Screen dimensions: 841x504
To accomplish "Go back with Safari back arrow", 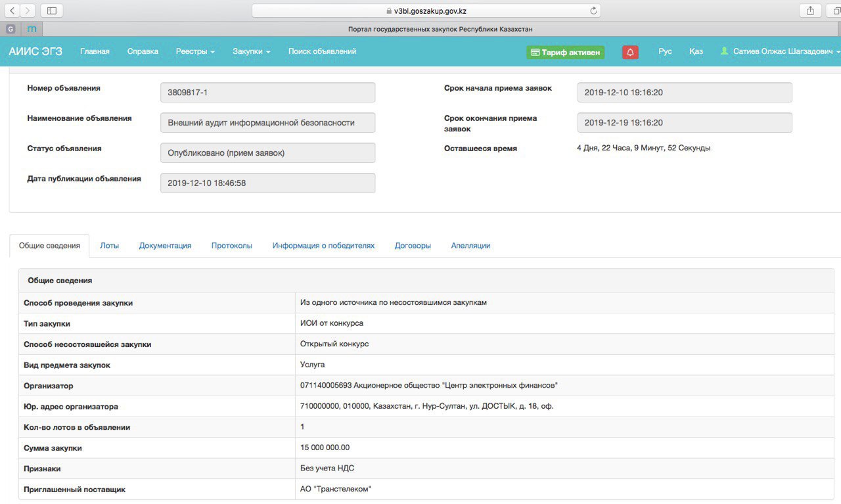I will pos(12,11).
